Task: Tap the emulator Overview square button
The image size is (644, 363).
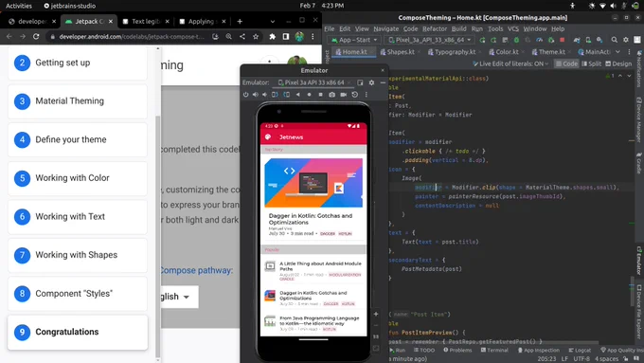Action: coord(320,95)
